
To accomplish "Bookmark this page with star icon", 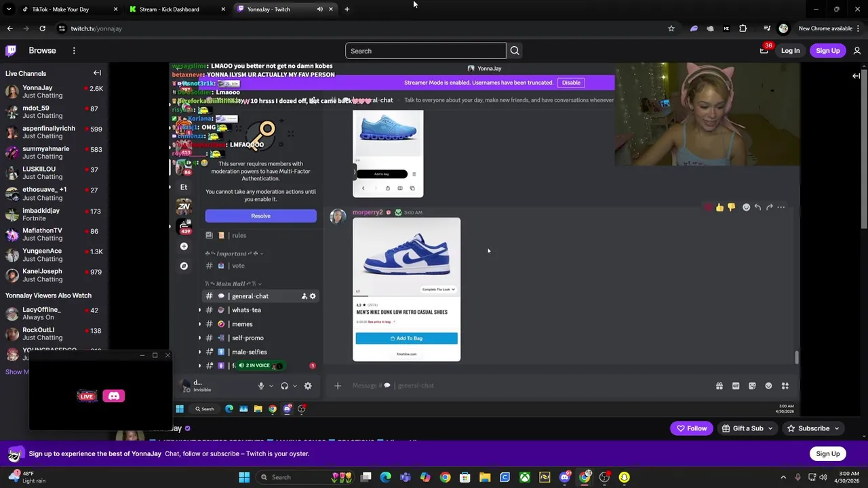I will pos(671,28).
